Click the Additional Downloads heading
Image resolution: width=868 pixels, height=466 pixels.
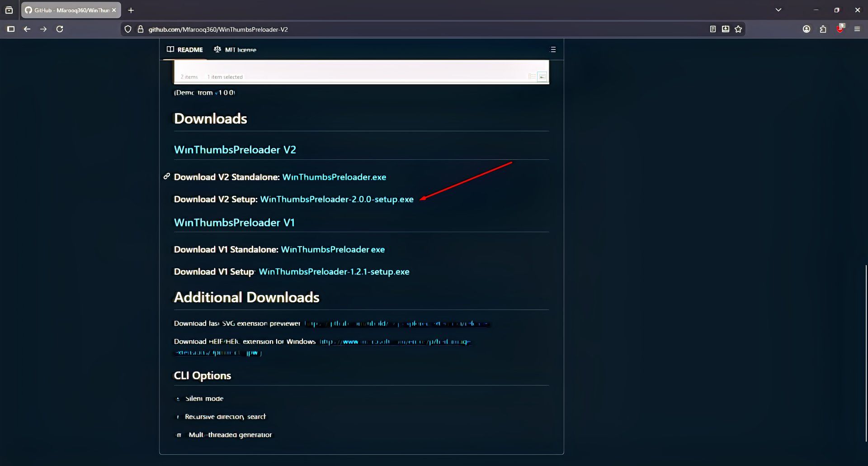point(246,297)
